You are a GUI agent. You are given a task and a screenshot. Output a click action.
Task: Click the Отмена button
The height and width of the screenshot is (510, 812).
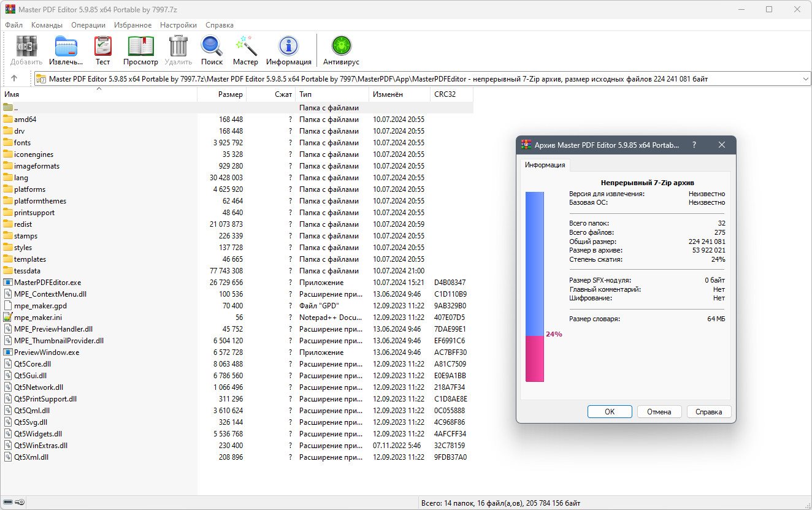[659, 411]
